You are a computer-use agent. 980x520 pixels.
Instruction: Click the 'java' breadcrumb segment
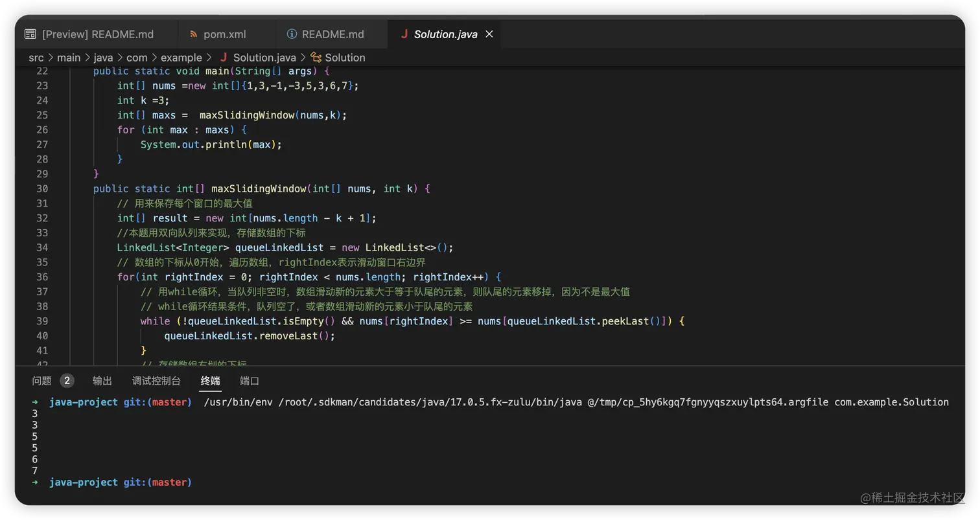(x=103, y=58)
